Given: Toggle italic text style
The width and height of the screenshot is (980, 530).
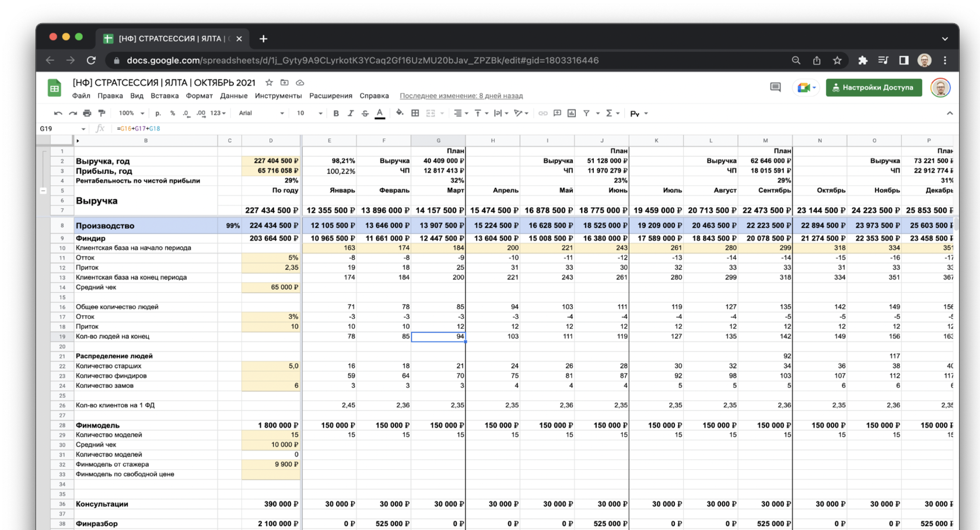Looking at the screenshot, I should click(x=351, y=113).
